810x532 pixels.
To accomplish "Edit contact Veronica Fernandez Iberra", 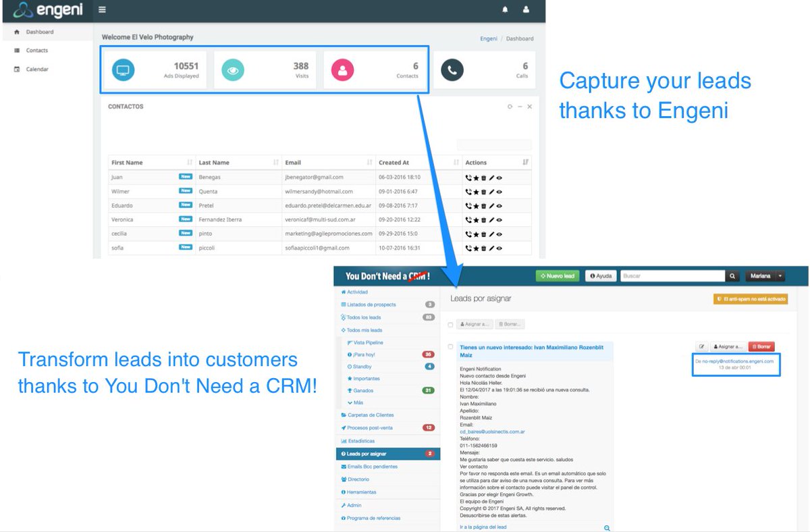I will [491, 220].
